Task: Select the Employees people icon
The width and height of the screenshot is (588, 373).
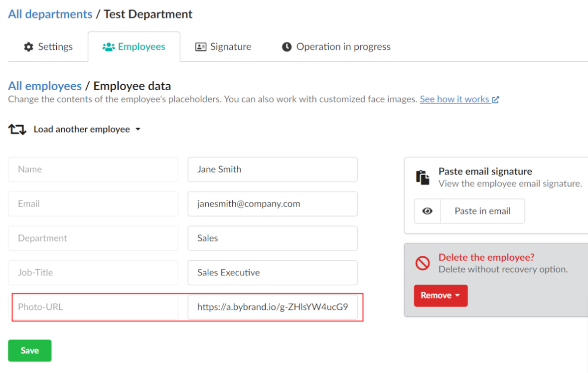Action: pyautogui.click(x=108, y=46)
